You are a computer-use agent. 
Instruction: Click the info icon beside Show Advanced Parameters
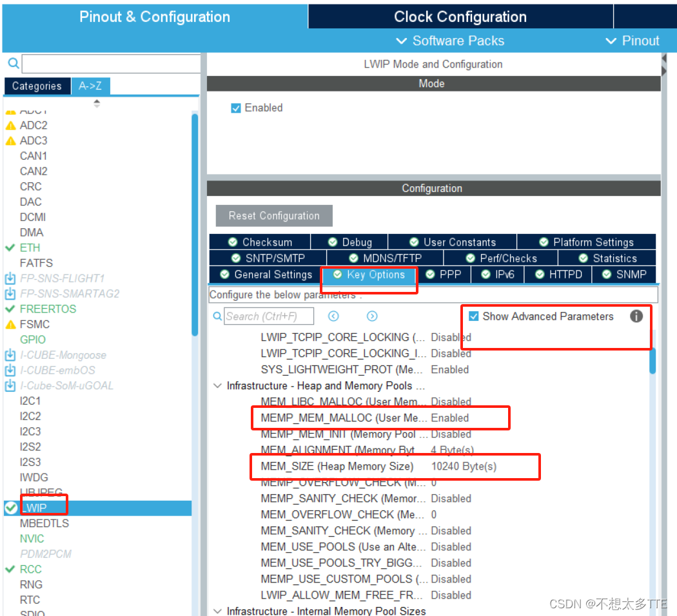click(636, 316)
